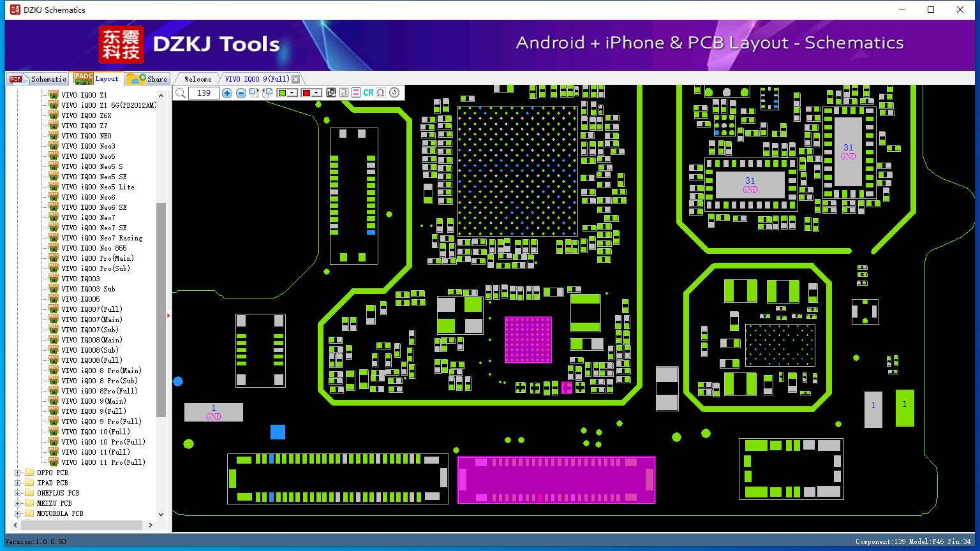Expand the IPAD PCB tree node

(x=18, y=483)
